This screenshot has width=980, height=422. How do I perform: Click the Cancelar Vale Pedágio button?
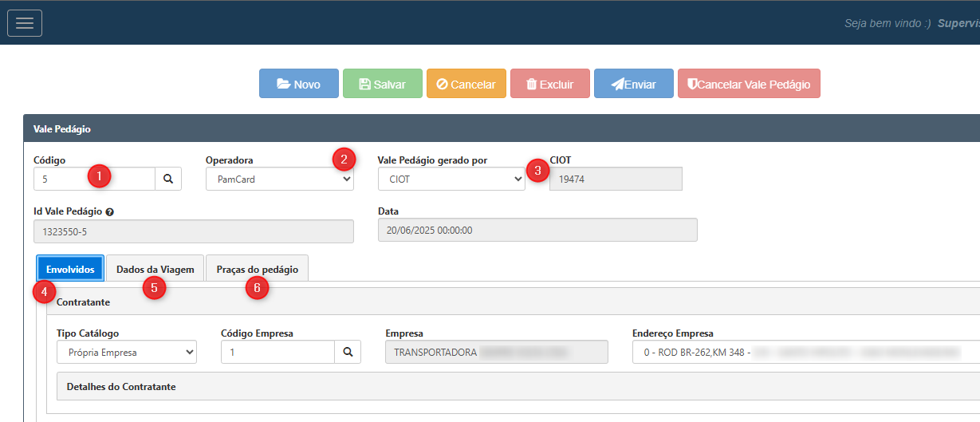coord(748,84)
